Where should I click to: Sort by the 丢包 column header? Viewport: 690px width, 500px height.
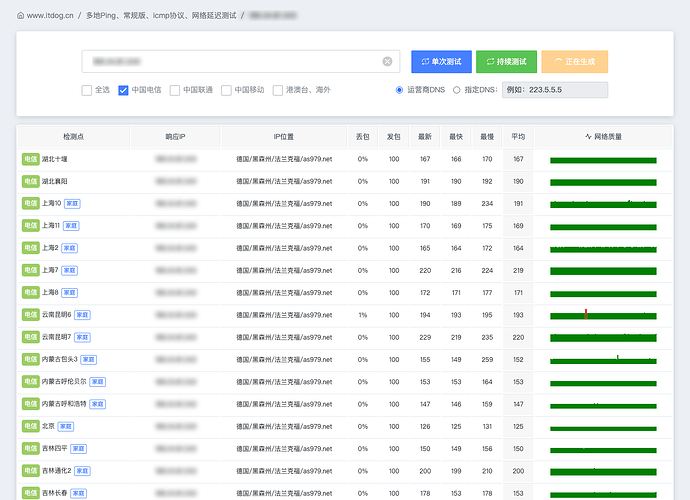pos(363,137)
